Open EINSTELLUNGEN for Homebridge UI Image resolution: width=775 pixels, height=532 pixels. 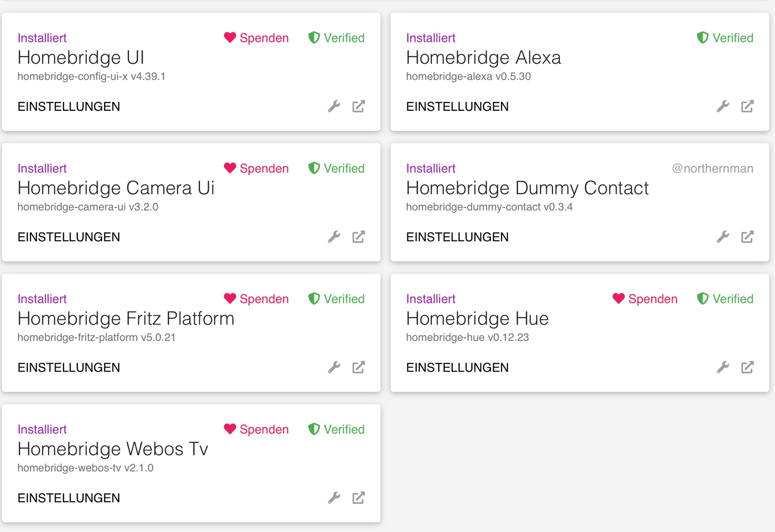(x=69, y=106)
